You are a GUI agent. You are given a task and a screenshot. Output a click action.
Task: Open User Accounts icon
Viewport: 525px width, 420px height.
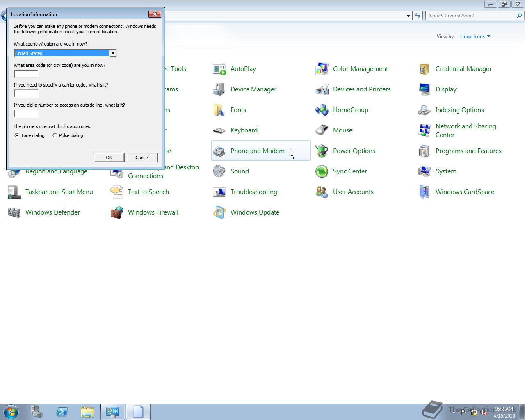coord(322,192)
